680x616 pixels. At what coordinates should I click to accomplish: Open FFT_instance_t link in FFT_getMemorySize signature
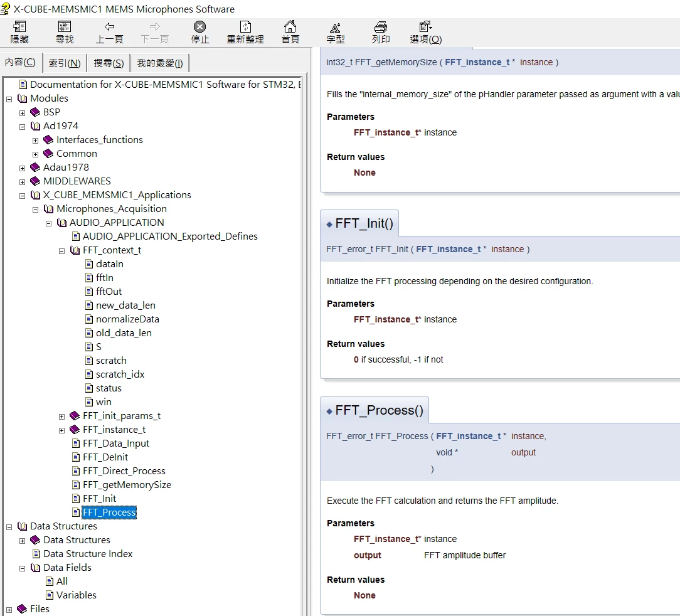[x=477, y=62]
